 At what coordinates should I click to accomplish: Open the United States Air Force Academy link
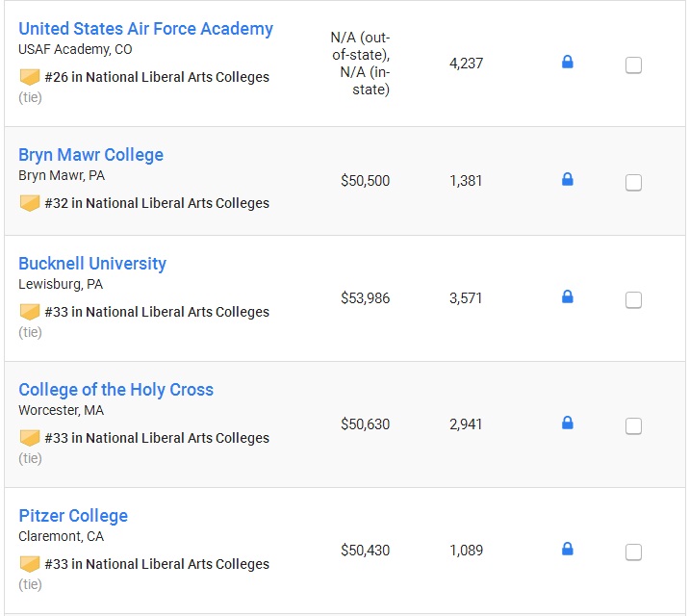145,29
